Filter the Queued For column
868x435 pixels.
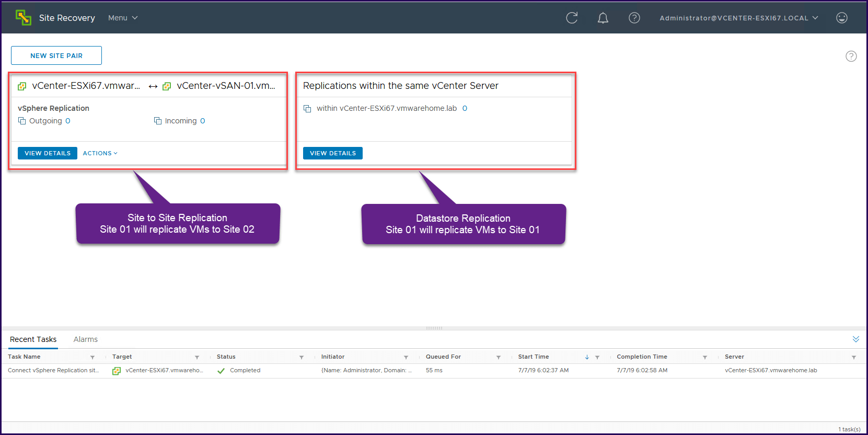pos(499,357)
